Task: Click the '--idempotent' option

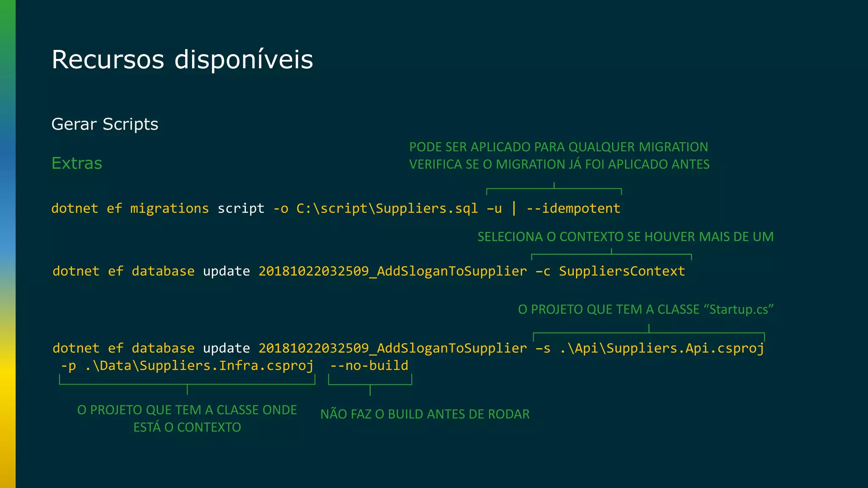Action: pyautogui.click(x=573, y=208)
